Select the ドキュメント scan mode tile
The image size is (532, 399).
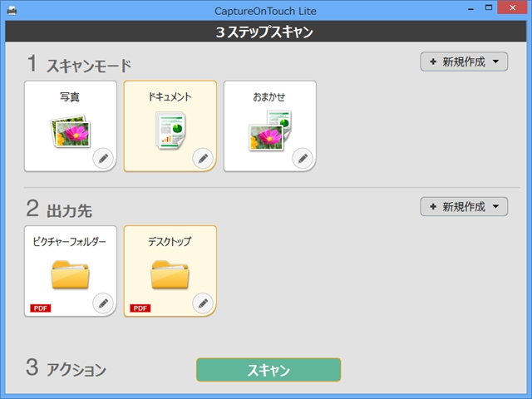click(170, 126)
